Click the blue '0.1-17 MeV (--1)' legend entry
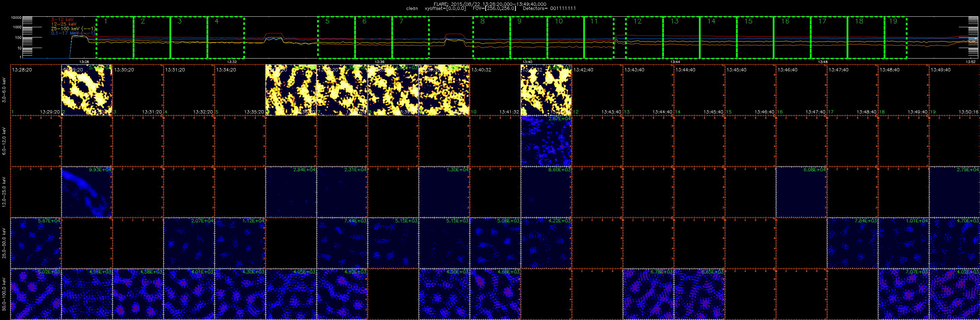The width and height of the screenshot is (980, 320). click(73, 33)
